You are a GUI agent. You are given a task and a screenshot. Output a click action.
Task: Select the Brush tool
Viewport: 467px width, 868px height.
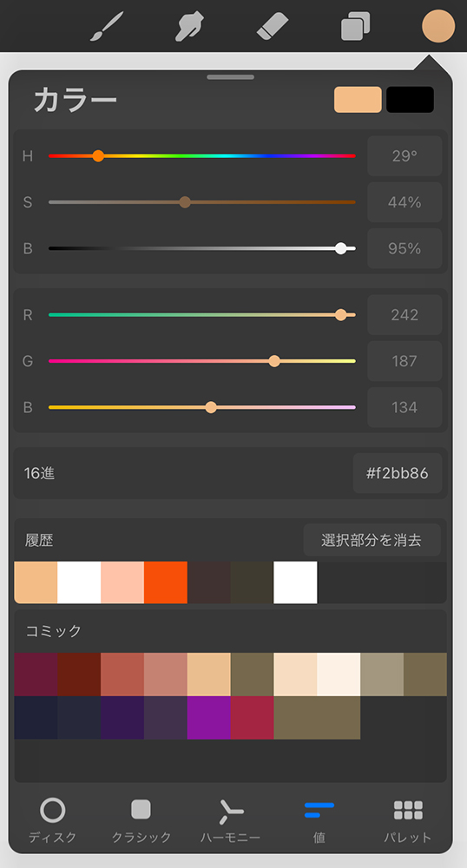click(107, 26)
